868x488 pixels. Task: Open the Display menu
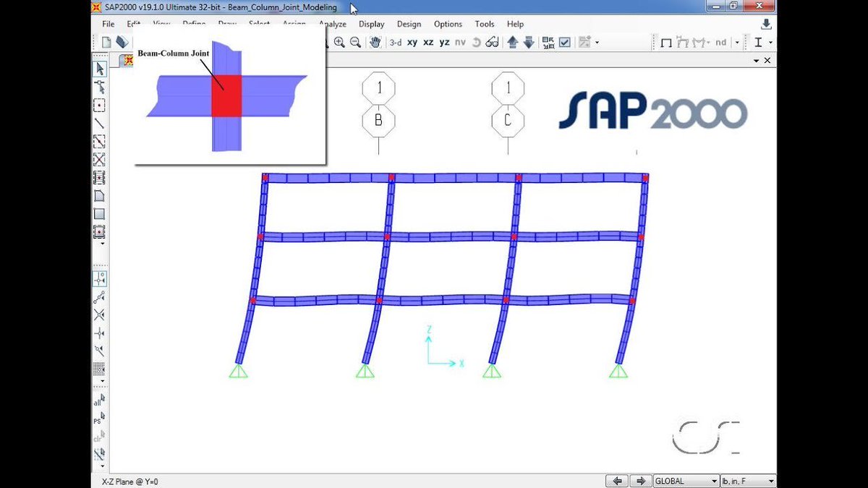point(371,24)
